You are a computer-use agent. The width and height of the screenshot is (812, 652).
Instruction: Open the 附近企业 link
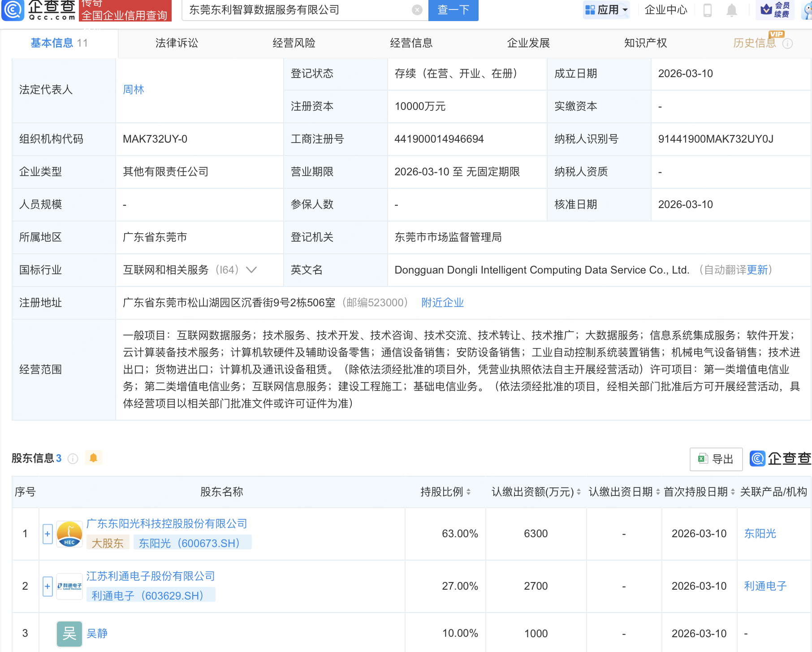point(442,303)
